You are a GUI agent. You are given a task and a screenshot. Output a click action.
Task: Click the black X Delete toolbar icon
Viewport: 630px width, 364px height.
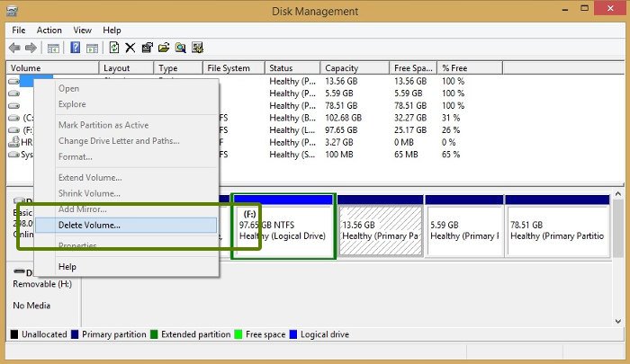click(x=130, y=48)
